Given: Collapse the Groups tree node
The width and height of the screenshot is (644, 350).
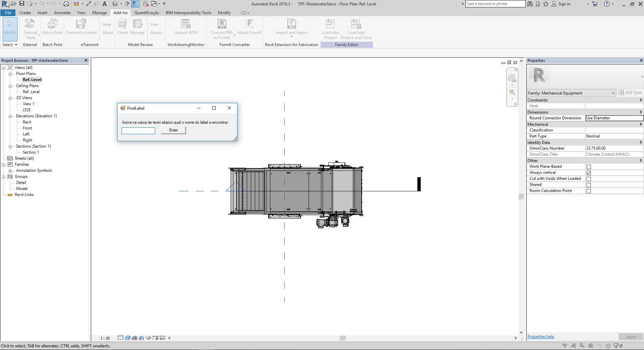Looking at the screenshot, I should click(x=3, y=177).
